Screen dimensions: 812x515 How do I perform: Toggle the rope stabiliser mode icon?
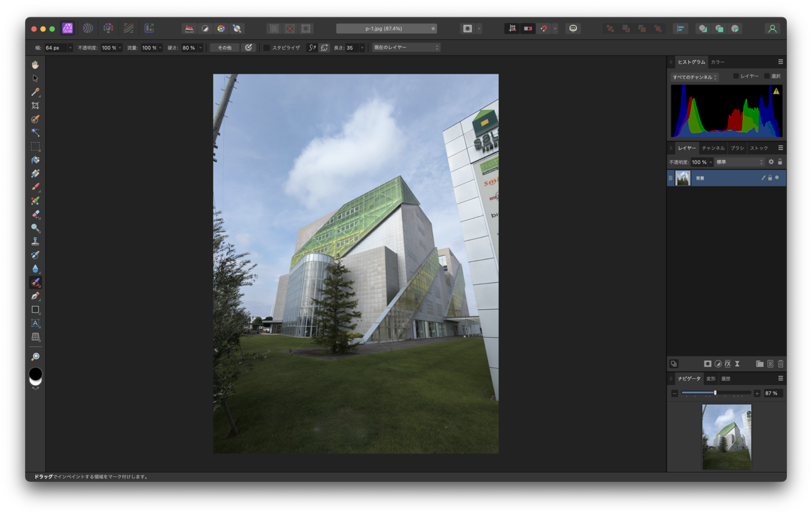coord(312,48)
